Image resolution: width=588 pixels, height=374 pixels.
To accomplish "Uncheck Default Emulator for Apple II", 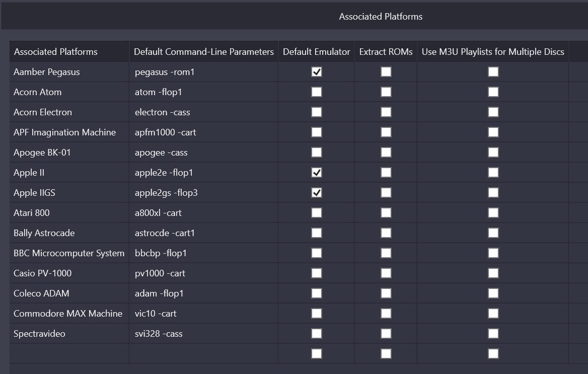I will (317, 173).
